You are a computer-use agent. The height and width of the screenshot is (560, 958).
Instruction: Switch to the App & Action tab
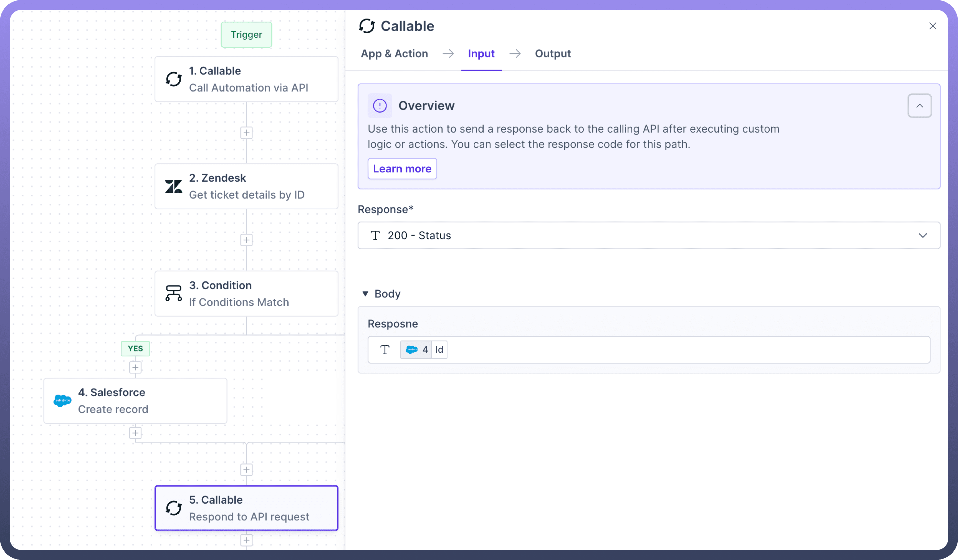coord(394,53)
